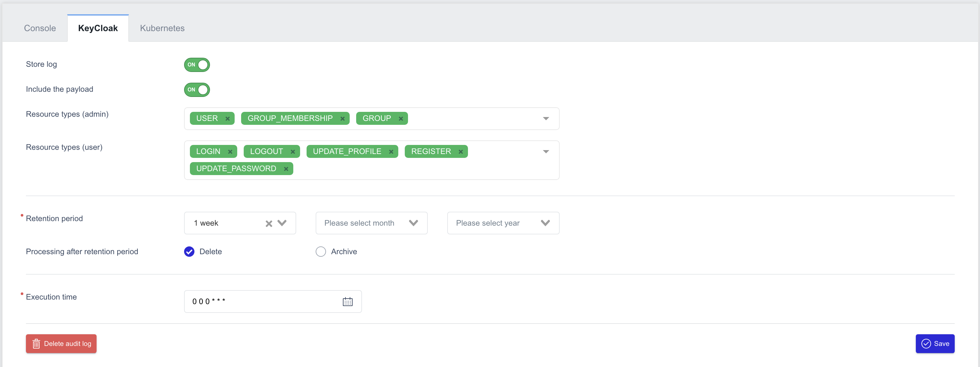Viewport: 980px width, 367px height.
Task: Open the Please select year dropdown
Action: point(503,223)
